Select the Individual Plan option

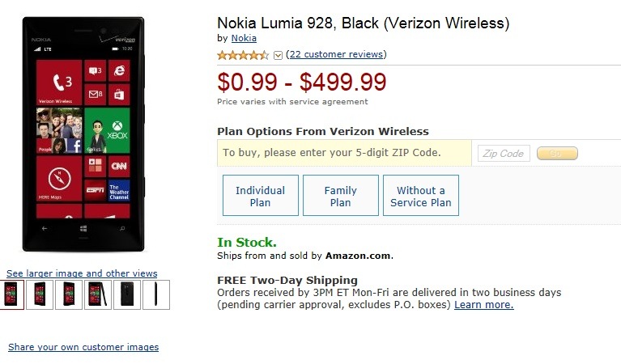[x=260, y=196]
